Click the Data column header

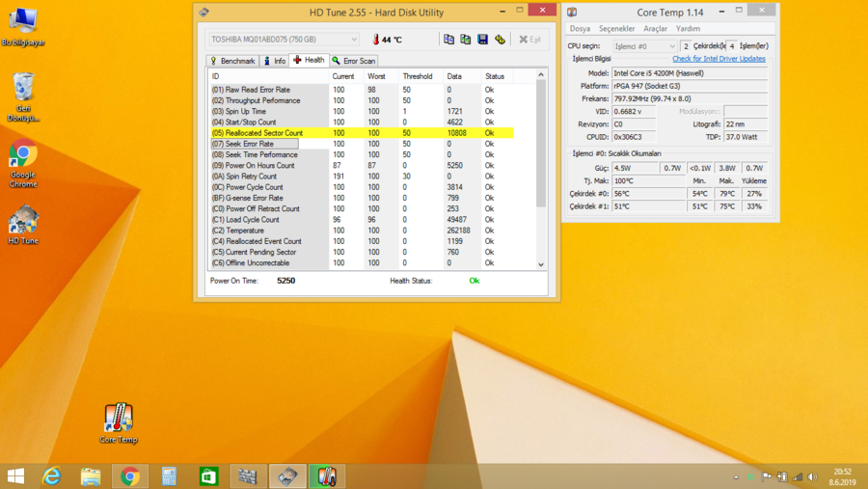point(462,76)
